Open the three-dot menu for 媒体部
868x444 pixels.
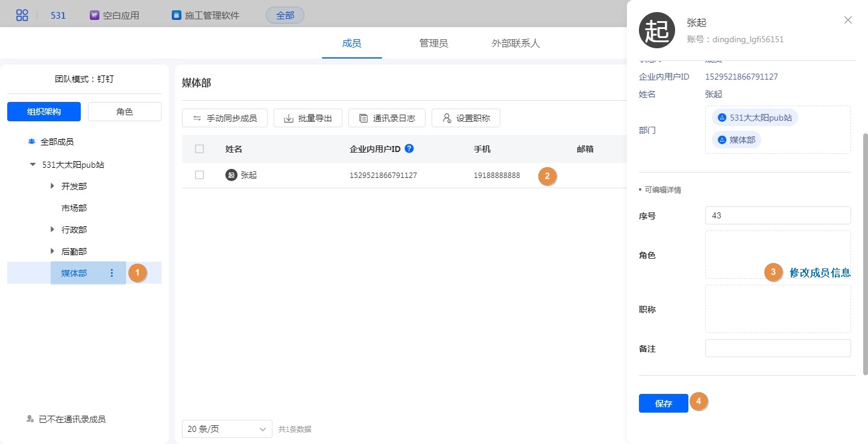tap(112, 273)
